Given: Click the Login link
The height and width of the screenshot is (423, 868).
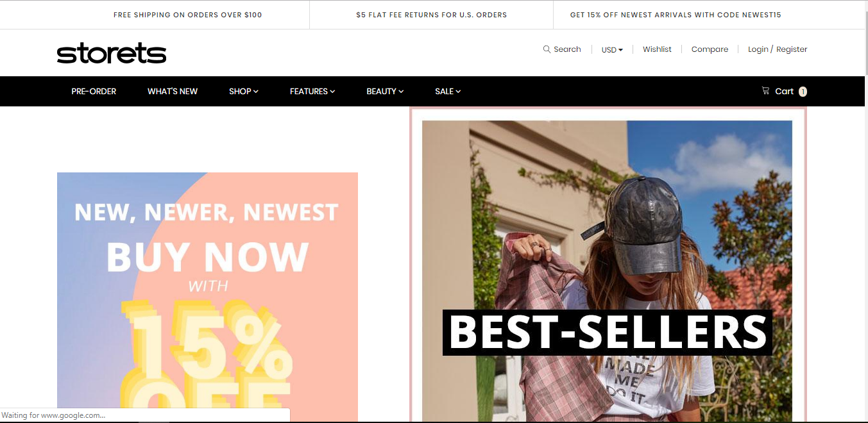Looking at the screenshot, I should click(758, 49).
